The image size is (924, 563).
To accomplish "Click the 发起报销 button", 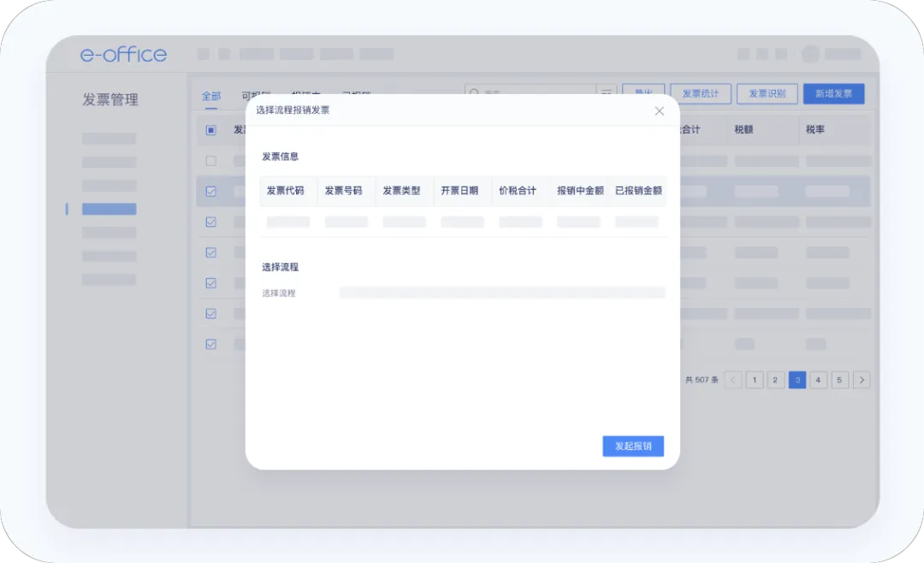I will pos(633,447).
